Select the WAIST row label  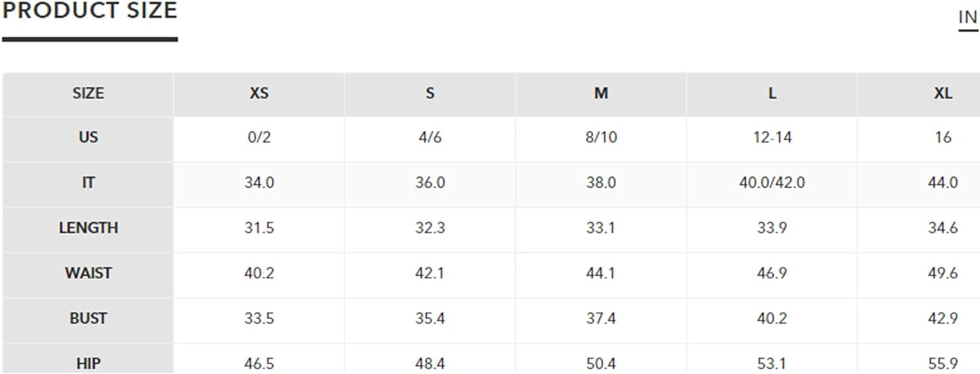[88, 273]
